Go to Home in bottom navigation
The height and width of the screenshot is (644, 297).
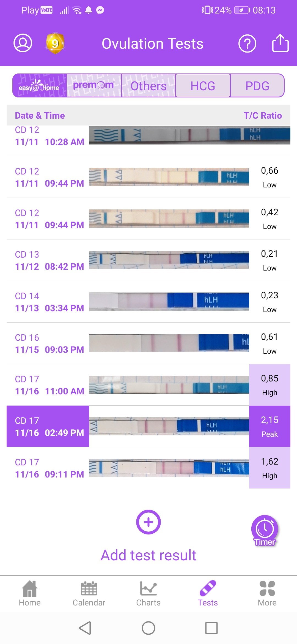click(30, 593)
